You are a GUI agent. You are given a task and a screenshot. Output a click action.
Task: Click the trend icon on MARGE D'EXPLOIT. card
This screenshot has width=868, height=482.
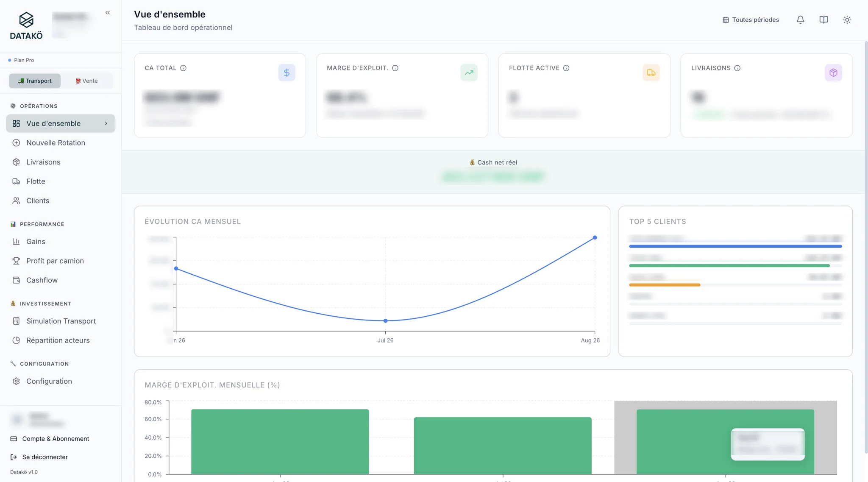coord(469,72)
